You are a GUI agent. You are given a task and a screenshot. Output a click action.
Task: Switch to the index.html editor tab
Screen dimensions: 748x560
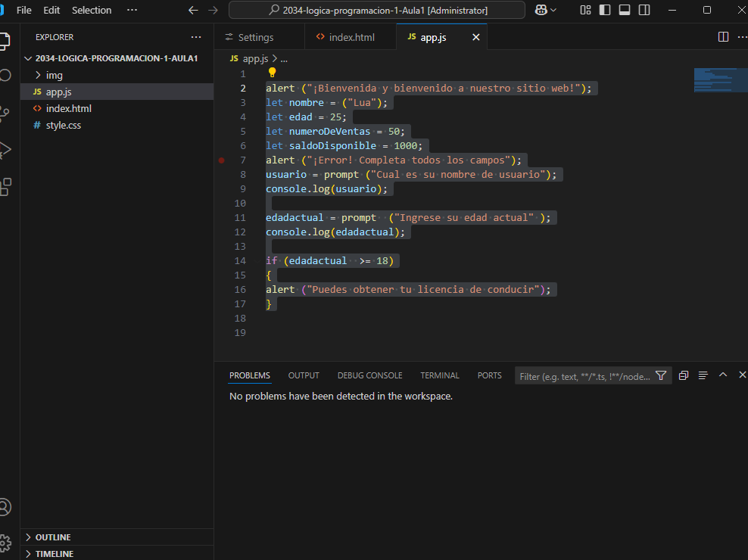[x=350, y=37]
